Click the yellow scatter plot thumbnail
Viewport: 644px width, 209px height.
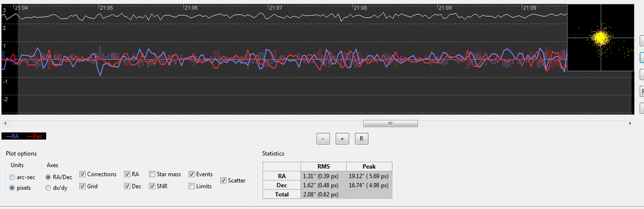[600, 38]
